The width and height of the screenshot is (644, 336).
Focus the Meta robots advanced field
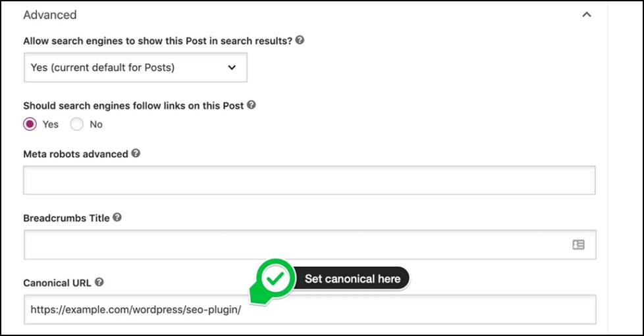pos(309,180)
